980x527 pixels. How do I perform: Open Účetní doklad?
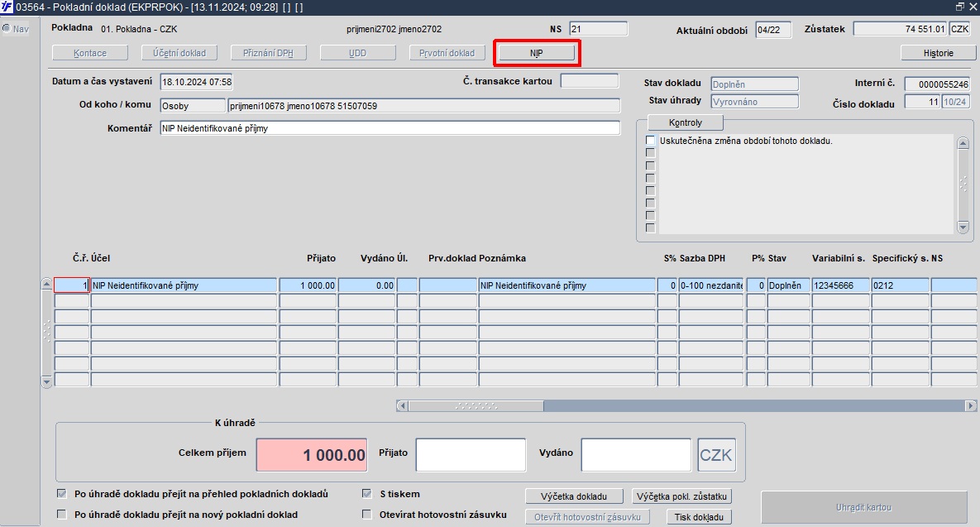click(x=179, y=53)
